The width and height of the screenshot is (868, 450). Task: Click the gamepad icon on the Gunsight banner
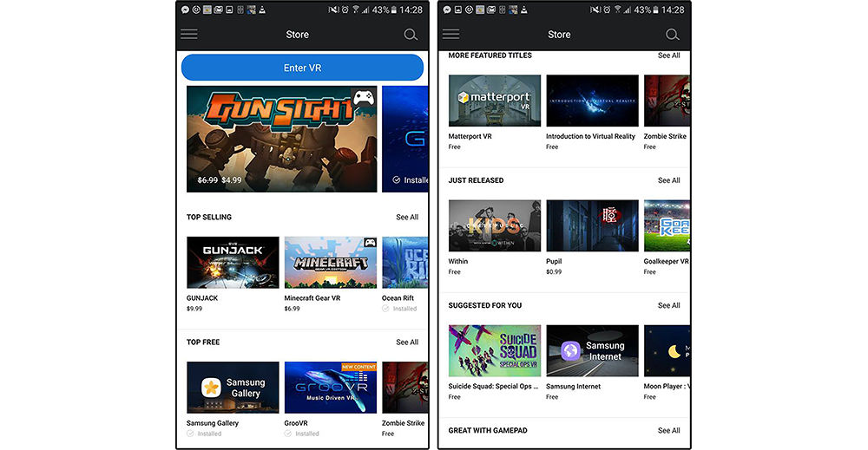point(363,101)
